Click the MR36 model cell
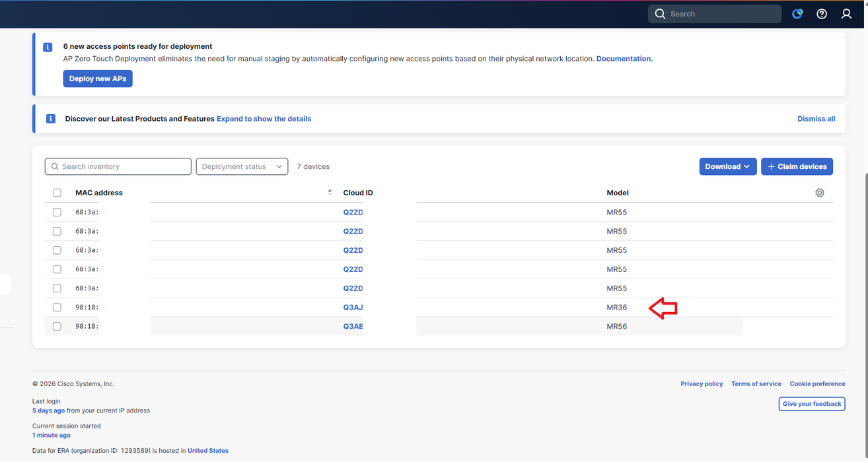 pos(617,308)
